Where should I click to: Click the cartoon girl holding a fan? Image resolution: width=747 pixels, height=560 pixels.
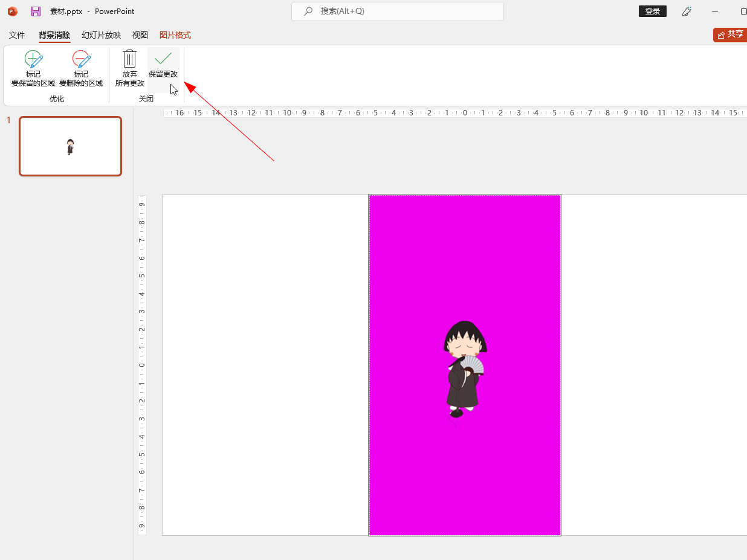pos(465,369)
